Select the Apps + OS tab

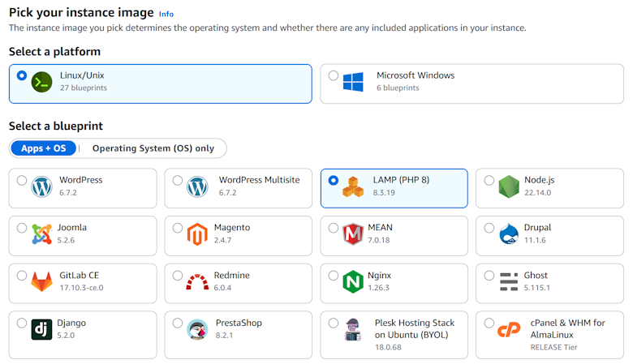click(44, 148)
